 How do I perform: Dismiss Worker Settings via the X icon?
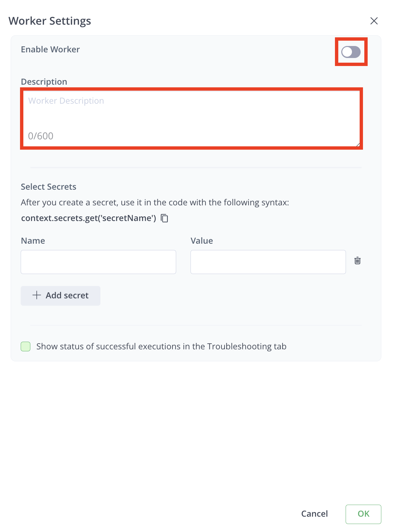pos(374,21)
